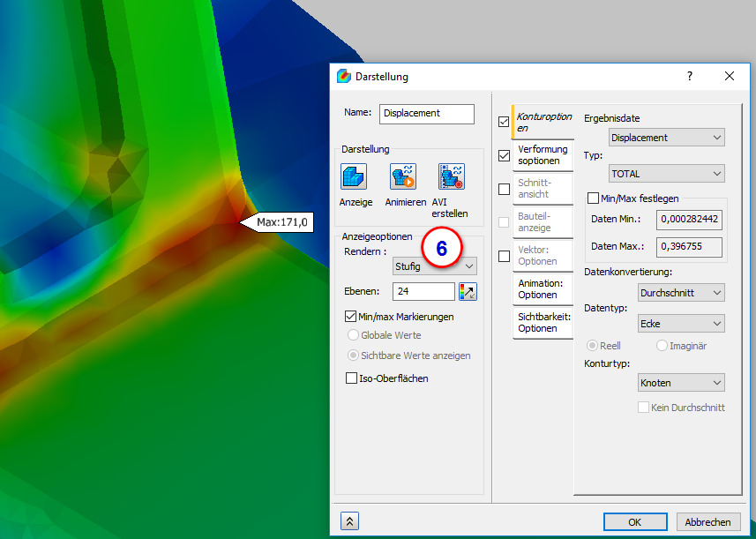
Task: Close the Darstellung dialog
Action: pyautogui.click(x=730, y=76)
